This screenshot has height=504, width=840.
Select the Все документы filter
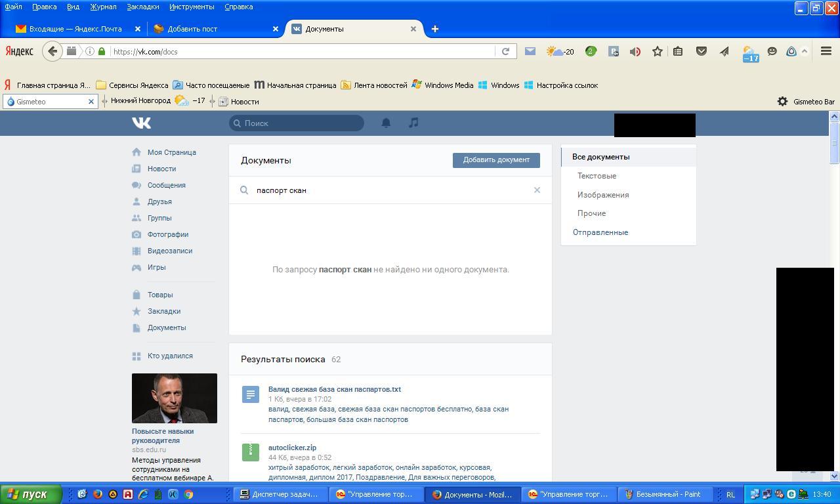629,157
